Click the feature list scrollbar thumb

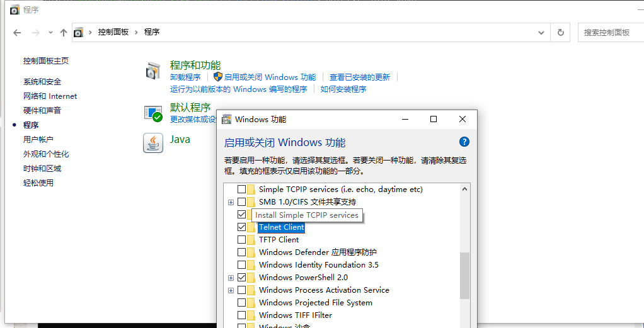click(x=464, y=276)
